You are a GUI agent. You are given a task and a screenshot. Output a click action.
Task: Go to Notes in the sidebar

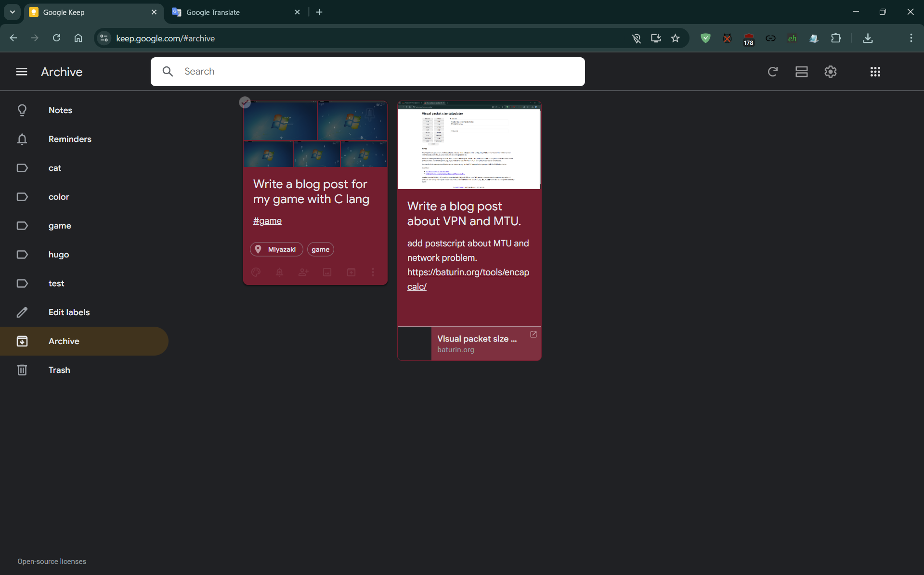(60, 110)
